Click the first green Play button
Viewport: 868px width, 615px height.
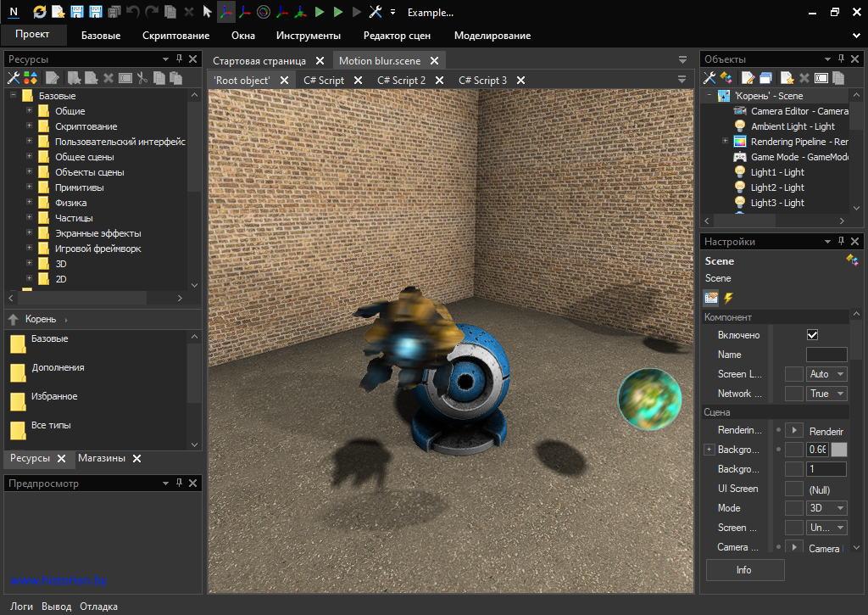point(320,13)
